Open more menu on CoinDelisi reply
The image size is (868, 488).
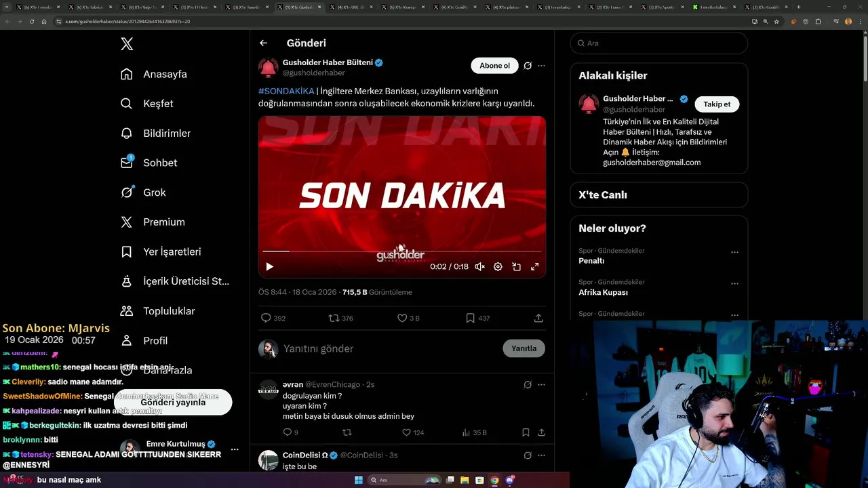tap(541, 455)
